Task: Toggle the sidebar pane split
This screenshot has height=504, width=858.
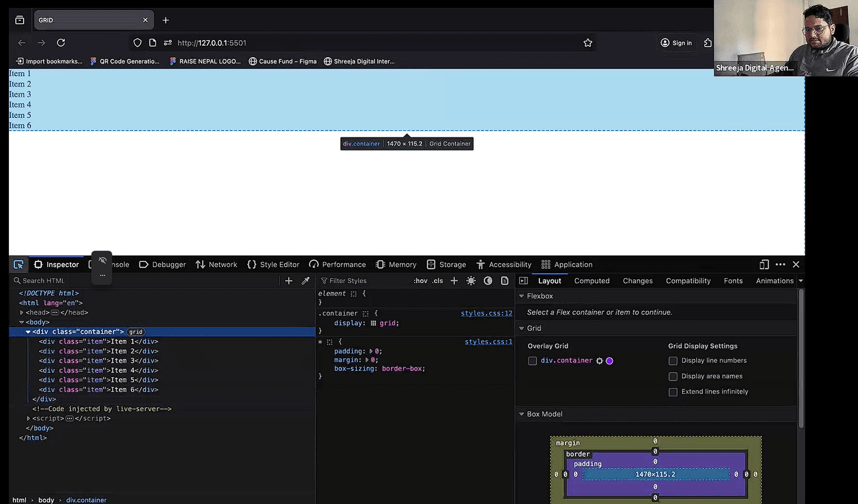Action: pyautogui.click(x=523, y=281)
